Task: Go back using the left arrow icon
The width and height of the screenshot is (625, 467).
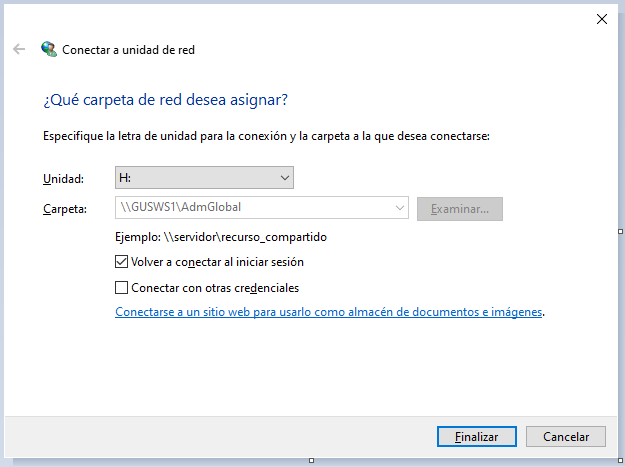Action: 19,49
